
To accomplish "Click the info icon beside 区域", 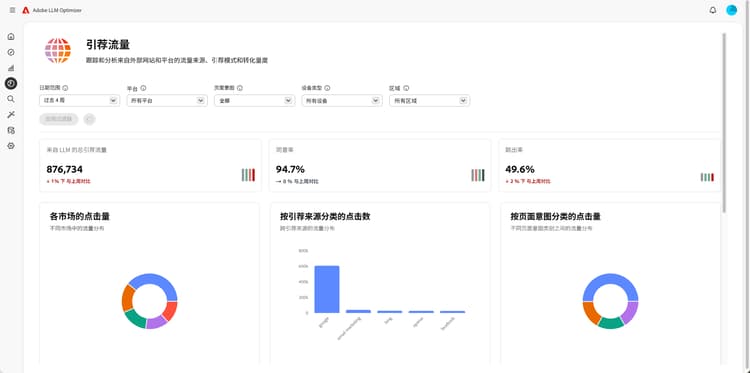I will click(406, 88).
